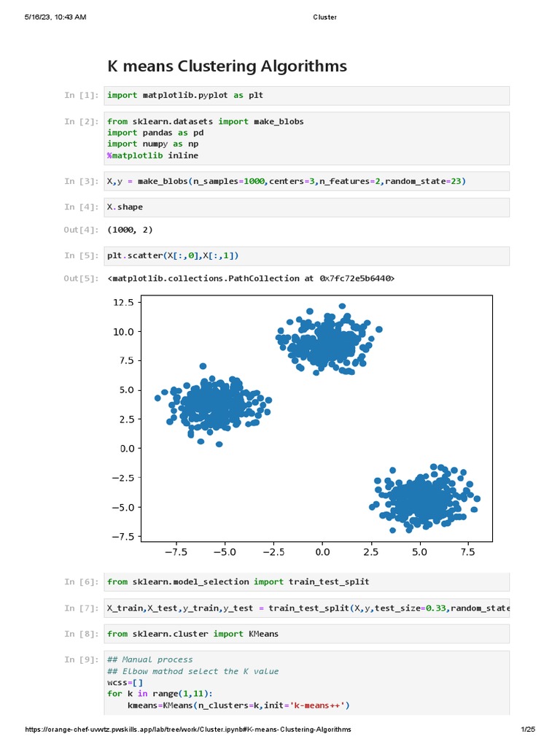The image size is (560, 747).
Task: Select the make_blobs import code cell
Action: pos(307,138)
